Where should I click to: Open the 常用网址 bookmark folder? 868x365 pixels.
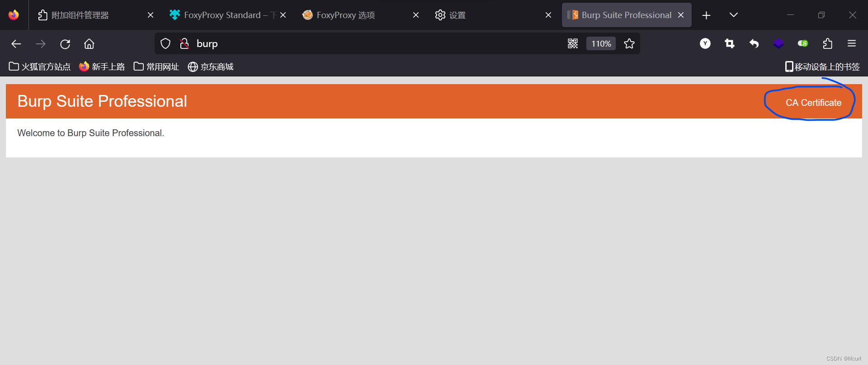156,66
